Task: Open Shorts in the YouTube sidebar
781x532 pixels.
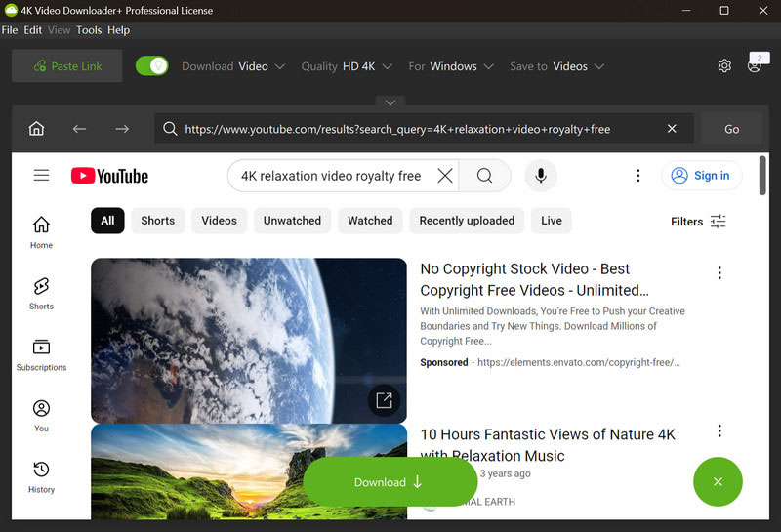Action: point(41,294)
